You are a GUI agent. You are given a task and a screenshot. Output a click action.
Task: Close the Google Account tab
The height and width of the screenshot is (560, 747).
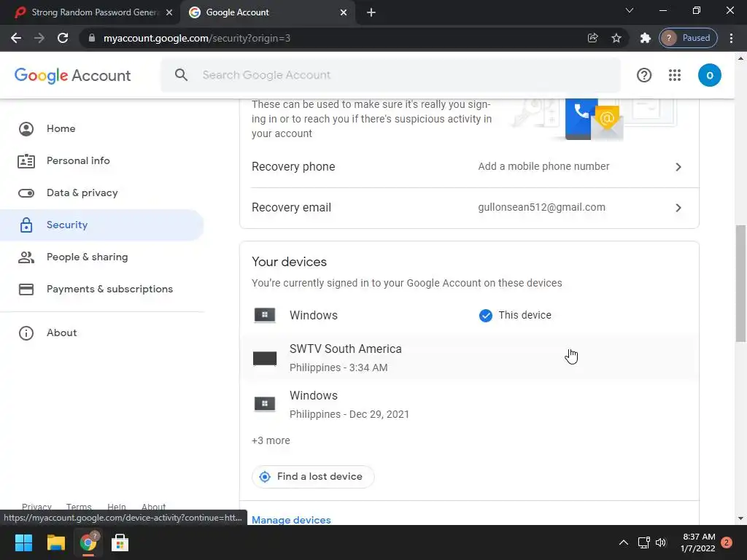tap(344, 12)
